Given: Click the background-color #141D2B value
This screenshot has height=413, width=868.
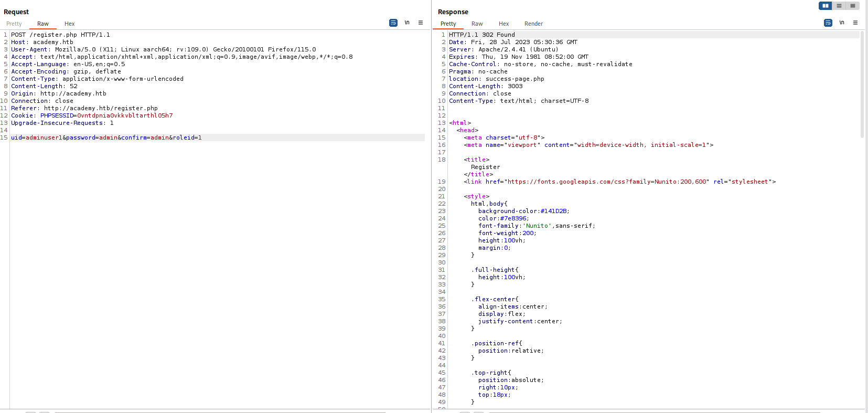Looking at the screenshot, I should (554, 211).
